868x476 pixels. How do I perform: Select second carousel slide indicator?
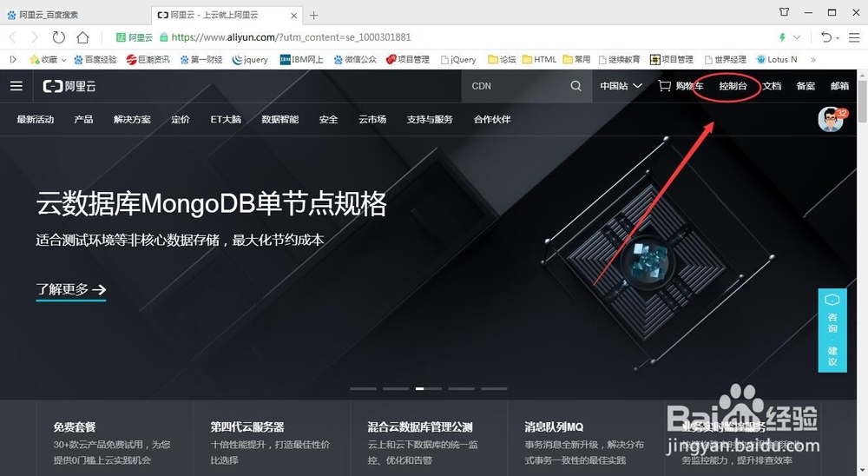[x=396, y=388]
